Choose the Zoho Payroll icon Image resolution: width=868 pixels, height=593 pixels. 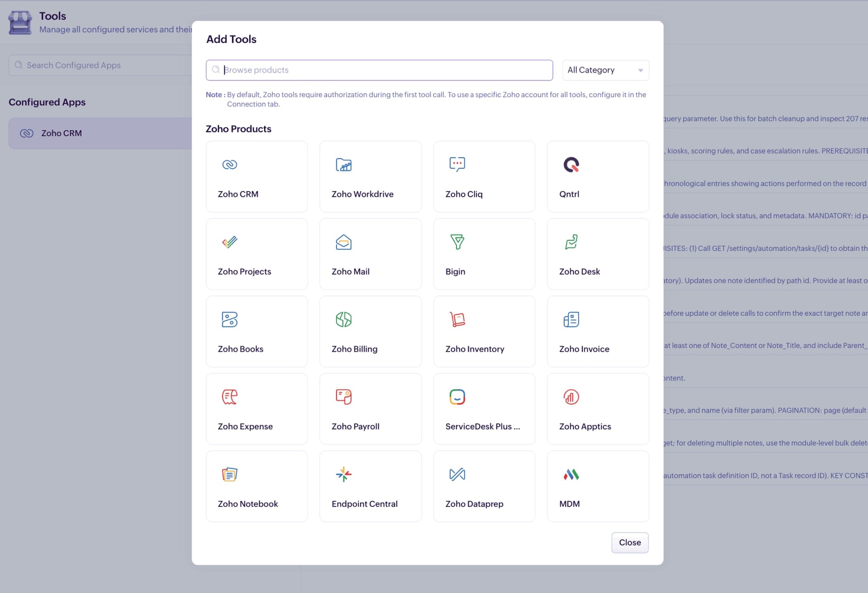coord(344,397)
